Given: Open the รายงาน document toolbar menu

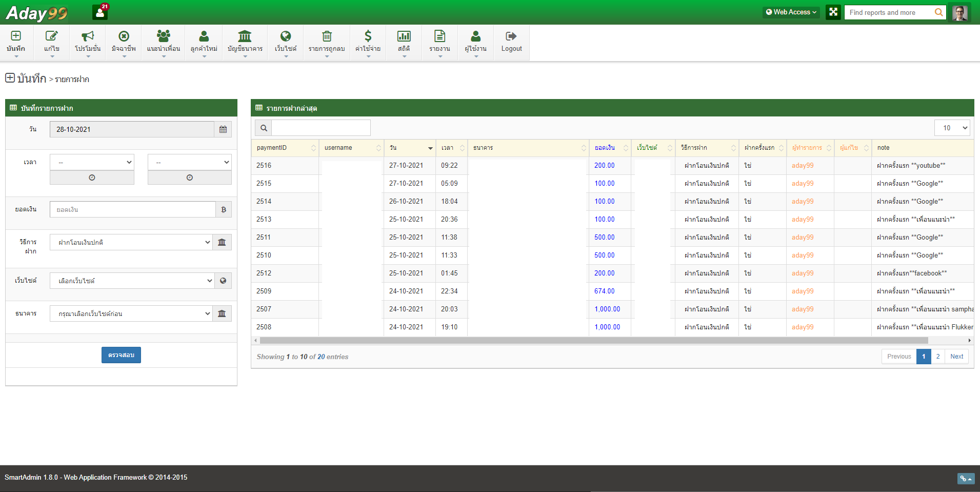Looking at the screenshot, I should coord(440,43).
